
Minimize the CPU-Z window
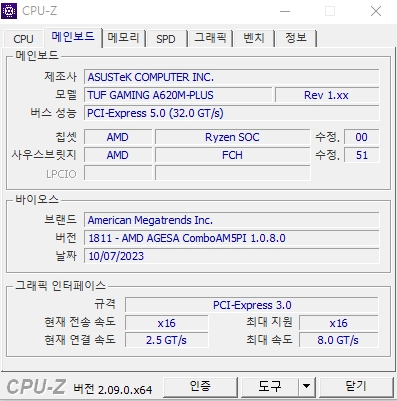coord(285,11)
